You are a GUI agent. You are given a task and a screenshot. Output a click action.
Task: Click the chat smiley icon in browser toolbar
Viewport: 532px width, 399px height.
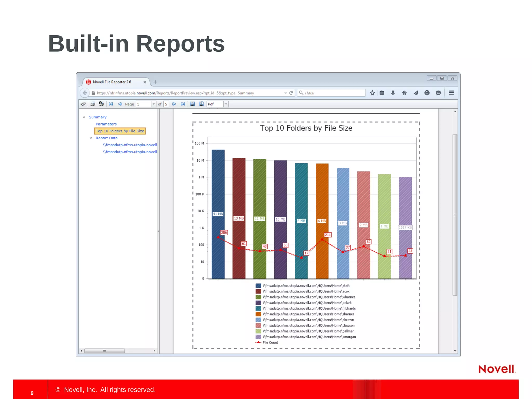pos(438,93)
